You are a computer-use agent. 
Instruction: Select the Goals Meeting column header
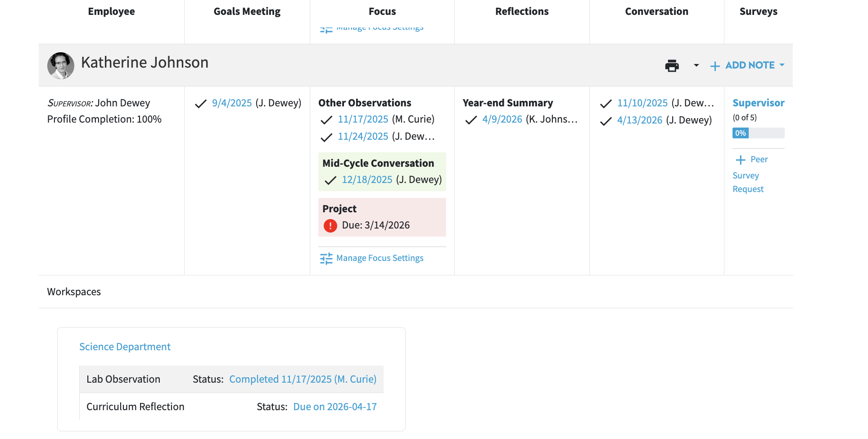click(247, 11)
